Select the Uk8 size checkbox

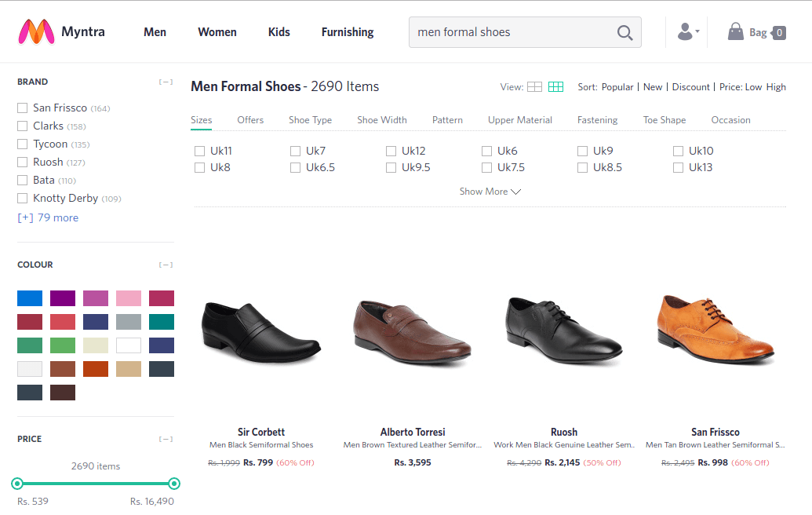point(199,167)
